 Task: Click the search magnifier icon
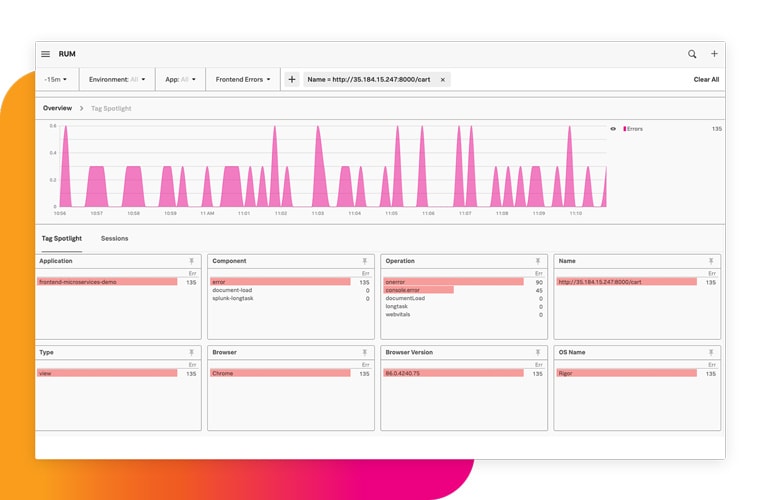(x=692, y=54)
